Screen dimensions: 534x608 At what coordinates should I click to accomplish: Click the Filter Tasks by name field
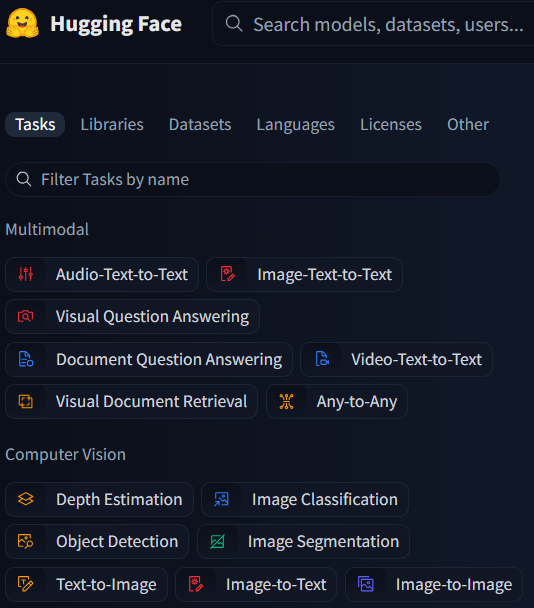pos(252,180)
